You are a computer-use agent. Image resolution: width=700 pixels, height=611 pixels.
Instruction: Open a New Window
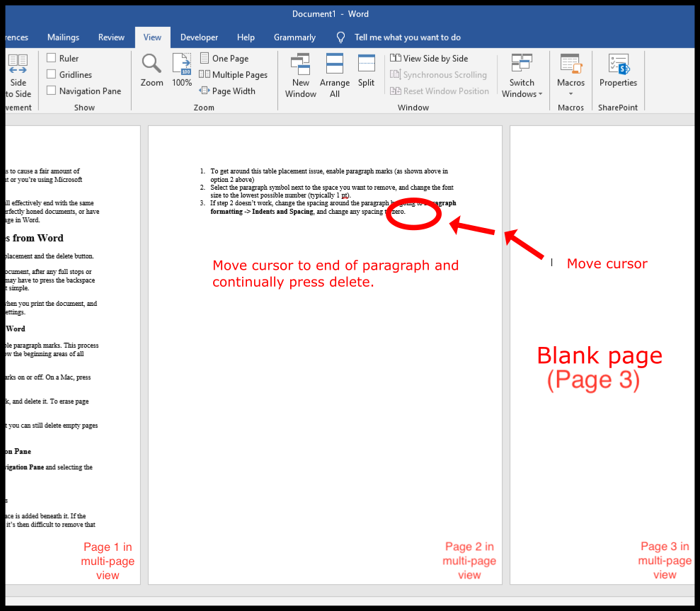click(x=300, y=76)
